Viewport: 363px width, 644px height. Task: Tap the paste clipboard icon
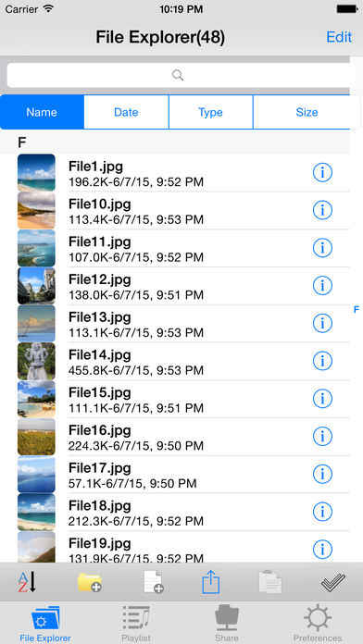pyautogui.click(x=270, y=582)
